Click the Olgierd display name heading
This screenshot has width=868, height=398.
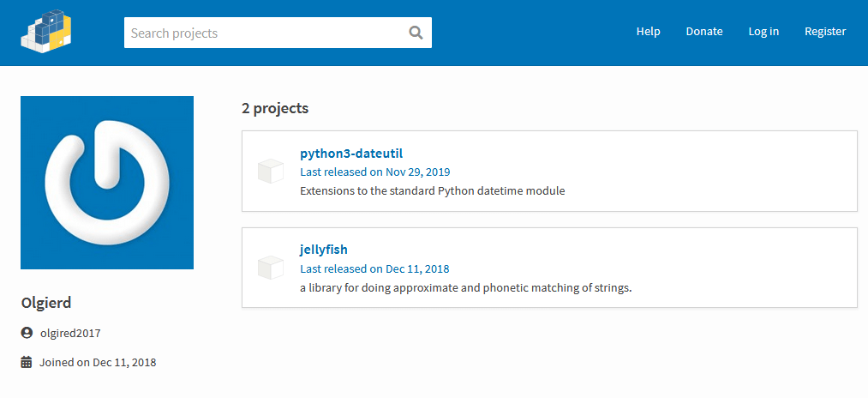tap(46, 303)
